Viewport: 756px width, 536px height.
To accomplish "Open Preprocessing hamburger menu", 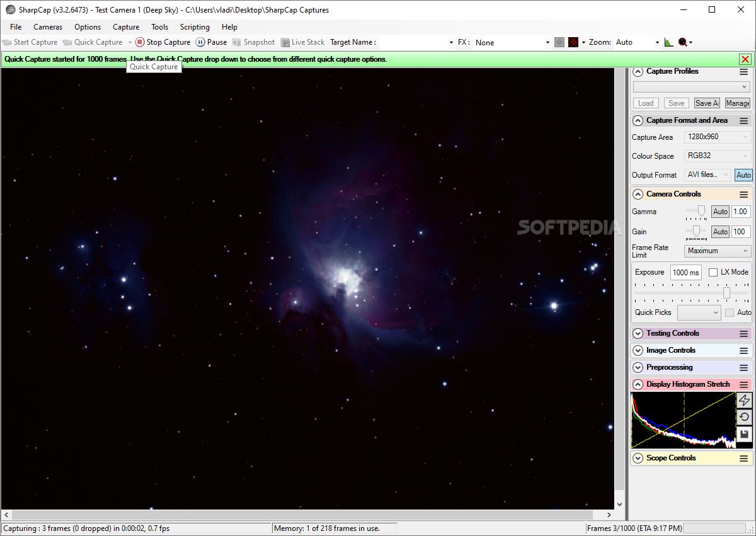I will (744, 368).
